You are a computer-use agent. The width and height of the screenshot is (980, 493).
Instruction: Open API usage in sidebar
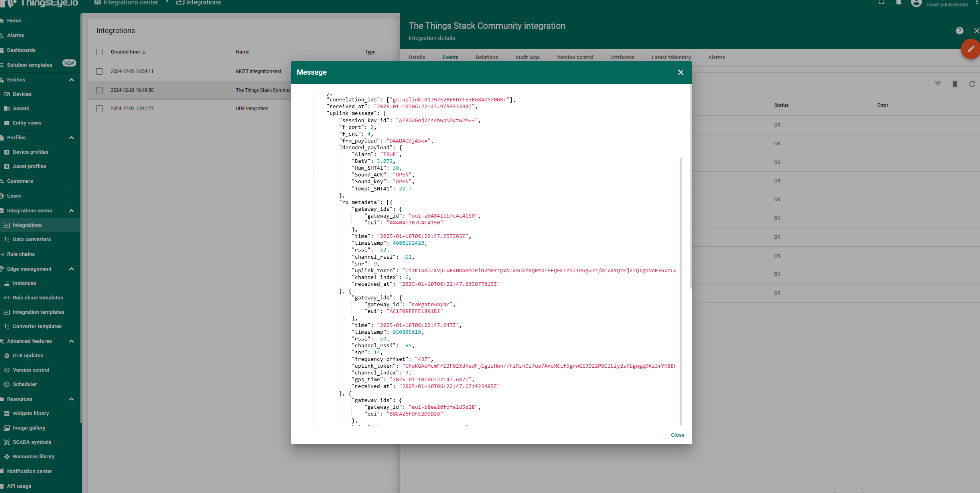pos(19,486)
